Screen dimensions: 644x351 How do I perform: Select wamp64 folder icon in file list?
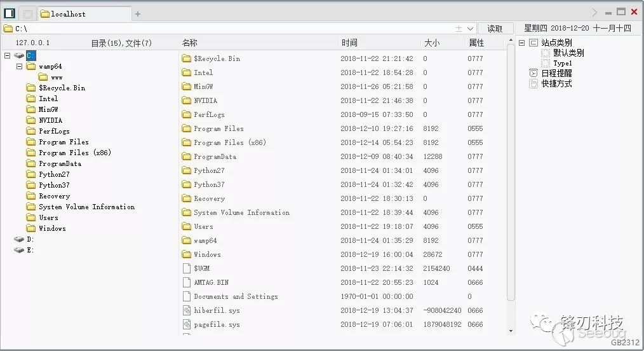pos(187,240)
